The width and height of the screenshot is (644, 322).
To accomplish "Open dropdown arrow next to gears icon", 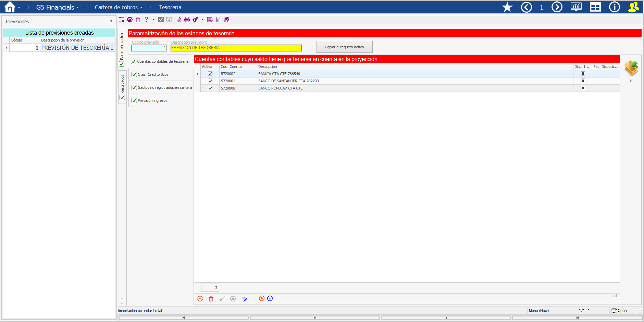I will point(202,20).
